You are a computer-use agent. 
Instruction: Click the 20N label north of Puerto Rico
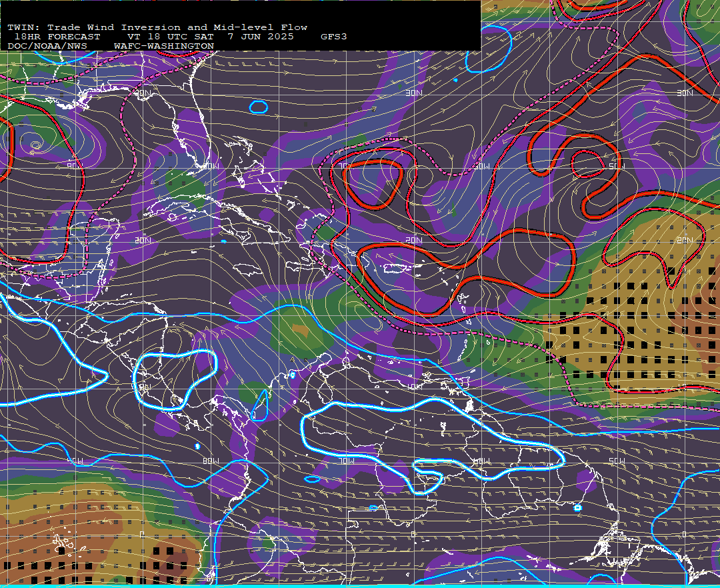point(414,240)
